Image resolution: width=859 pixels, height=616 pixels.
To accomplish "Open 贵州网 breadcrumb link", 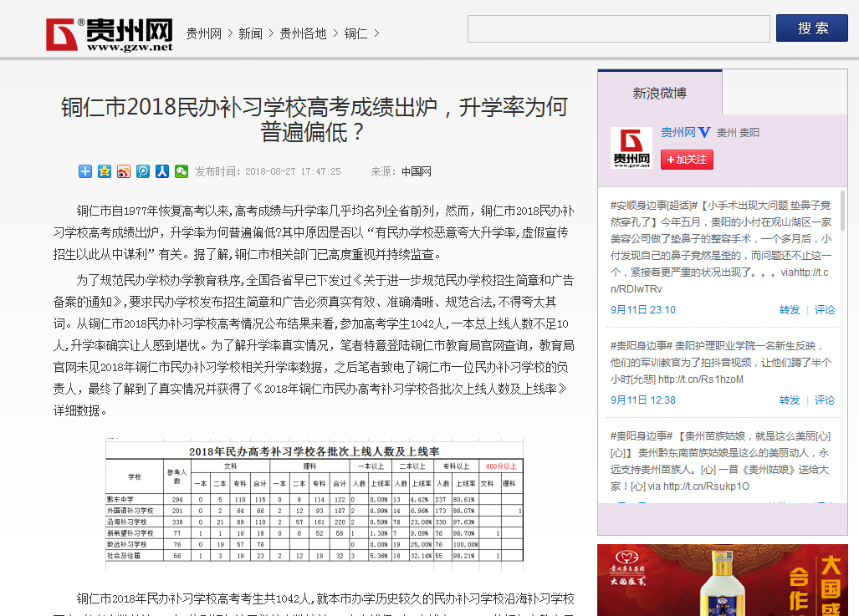I will click(203, 33).
